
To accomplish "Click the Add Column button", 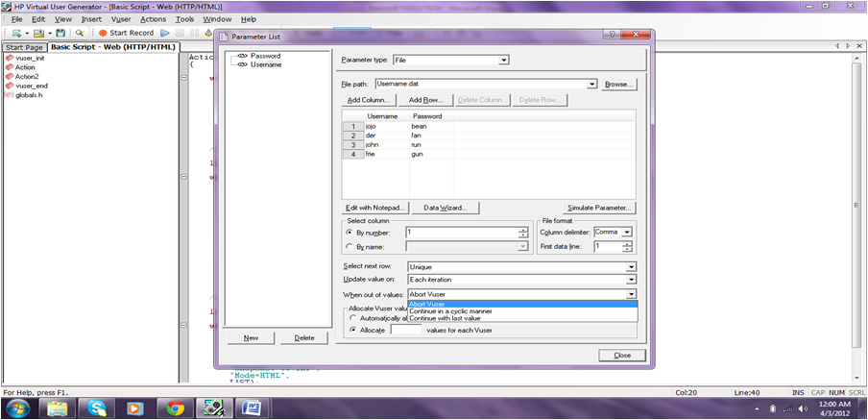I will tap(369, 100).
